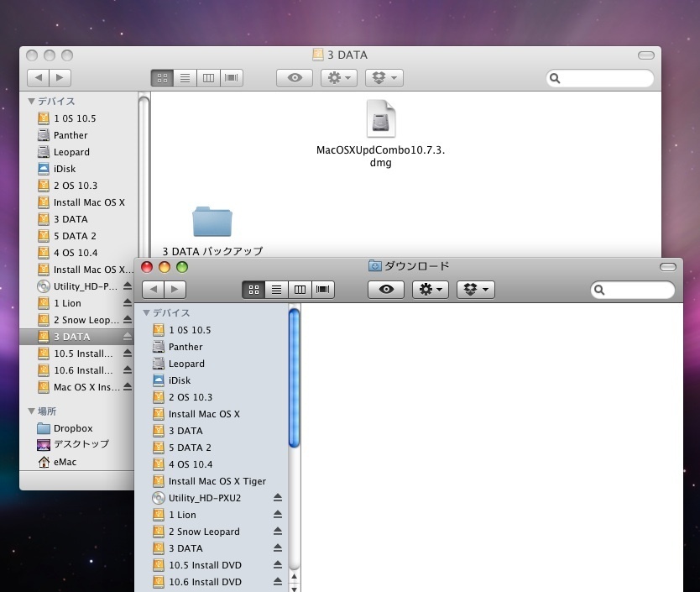The image size is (700, 592).
Task: Zoom ダウンロード window with green button
Action: coord(182,267)
